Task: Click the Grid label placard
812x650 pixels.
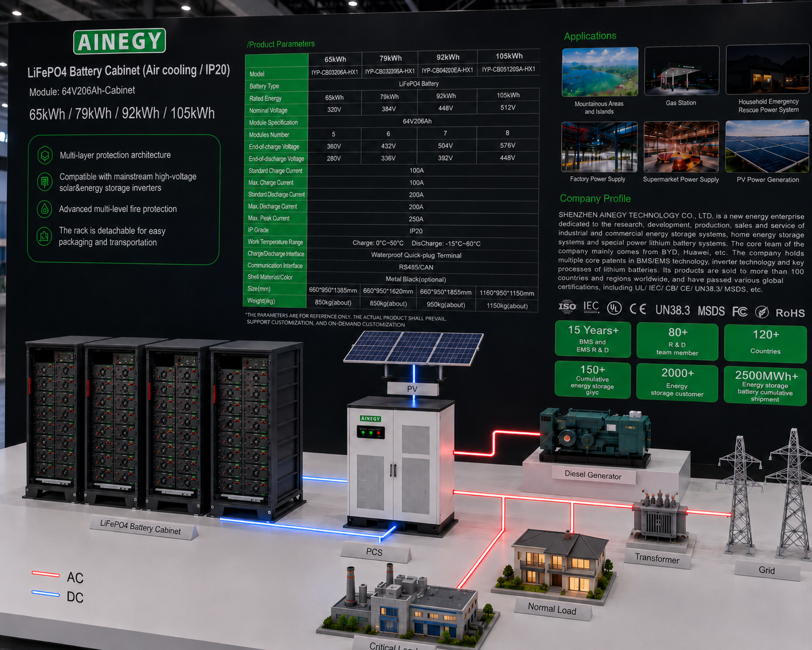Action: pyautogui.click(x=767, y=570)
